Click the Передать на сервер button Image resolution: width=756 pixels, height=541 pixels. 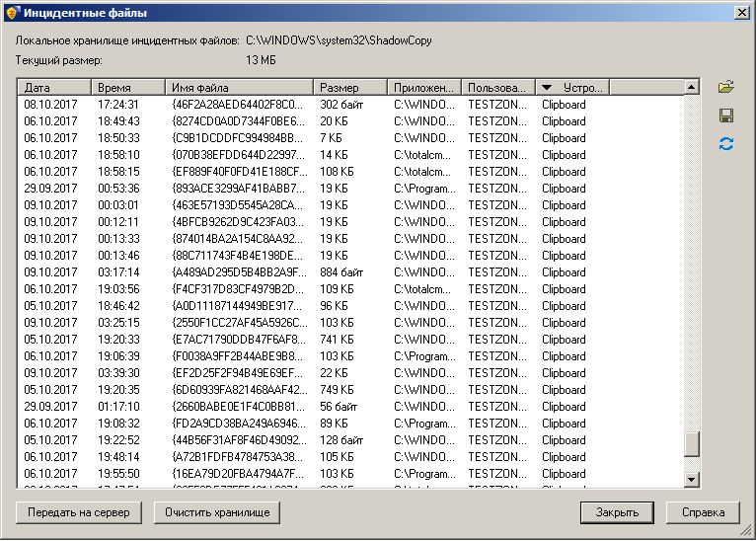(x=79, y=512)
